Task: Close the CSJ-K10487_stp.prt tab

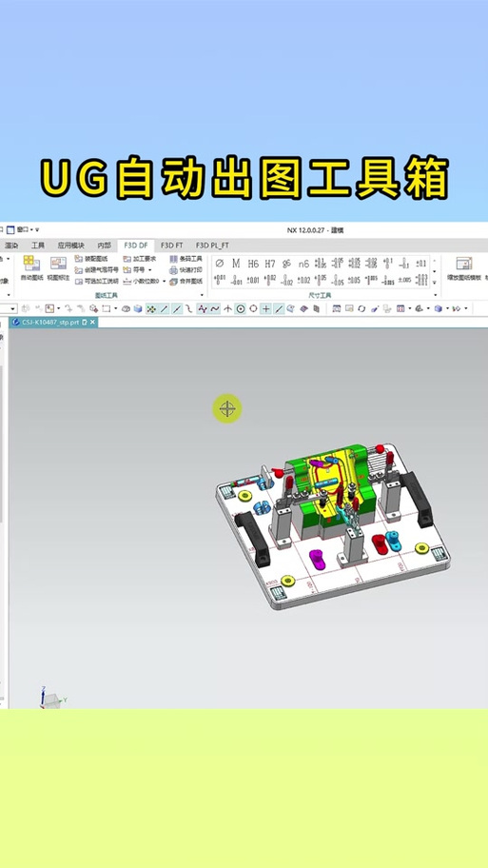Action: 92,323
